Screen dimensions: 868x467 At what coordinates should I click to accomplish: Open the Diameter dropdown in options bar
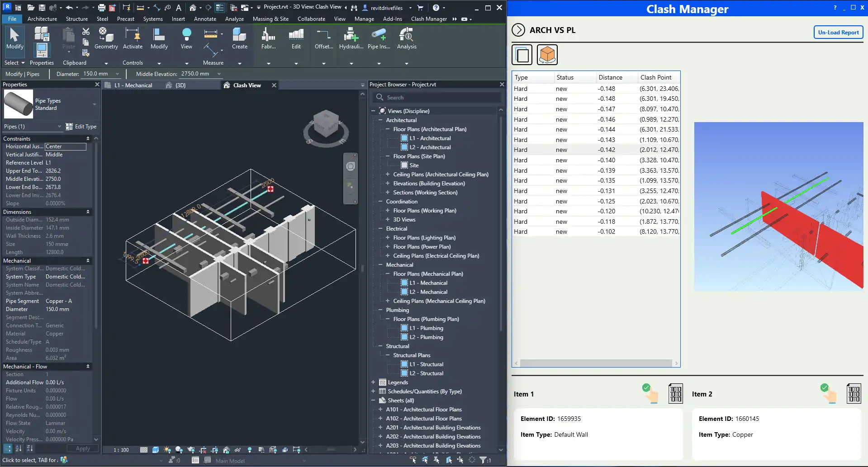tap(118, 74)
